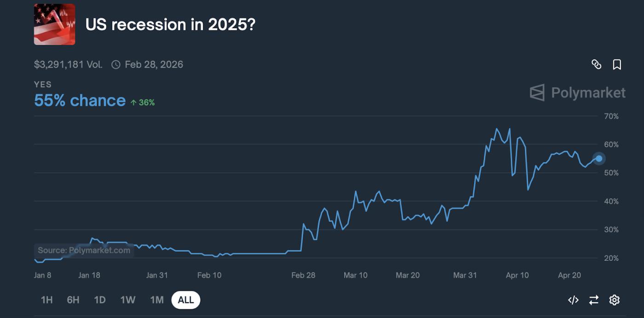Click the green 36% change indicator

click(143, 103)
